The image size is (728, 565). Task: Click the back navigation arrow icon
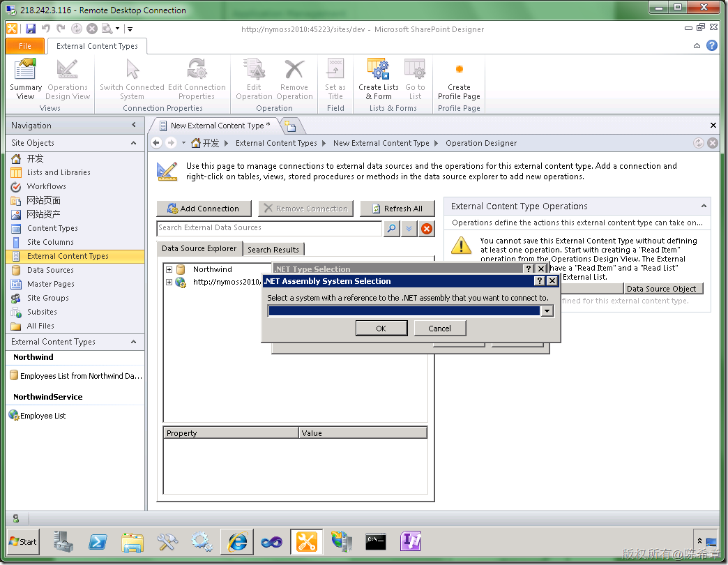point(156,143)
